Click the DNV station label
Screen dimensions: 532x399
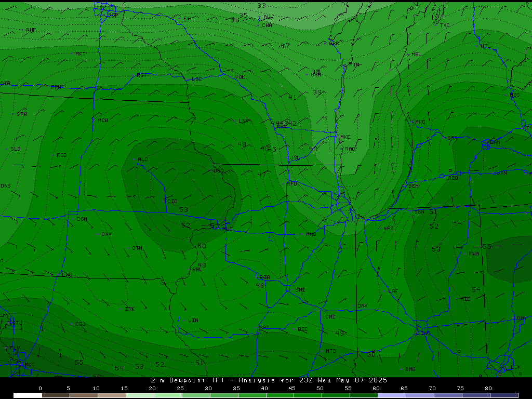362,305
